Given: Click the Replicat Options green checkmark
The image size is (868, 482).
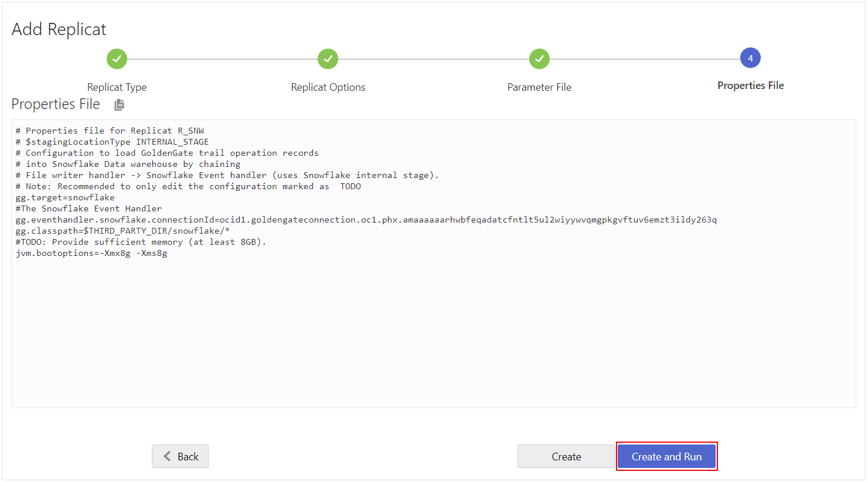Looking at the screenshot, I should click(x=328, y=59).
